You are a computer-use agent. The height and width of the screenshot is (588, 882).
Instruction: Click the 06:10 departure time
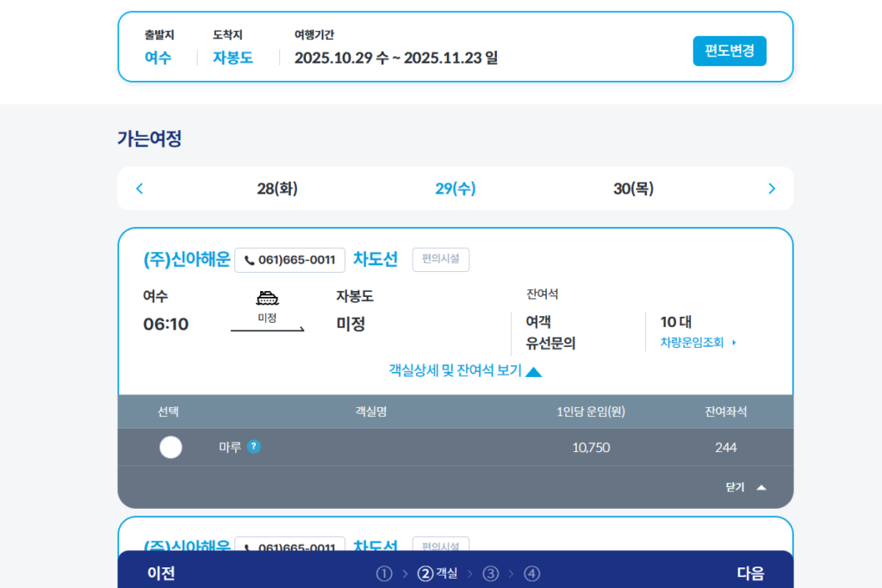click(166, 325)
